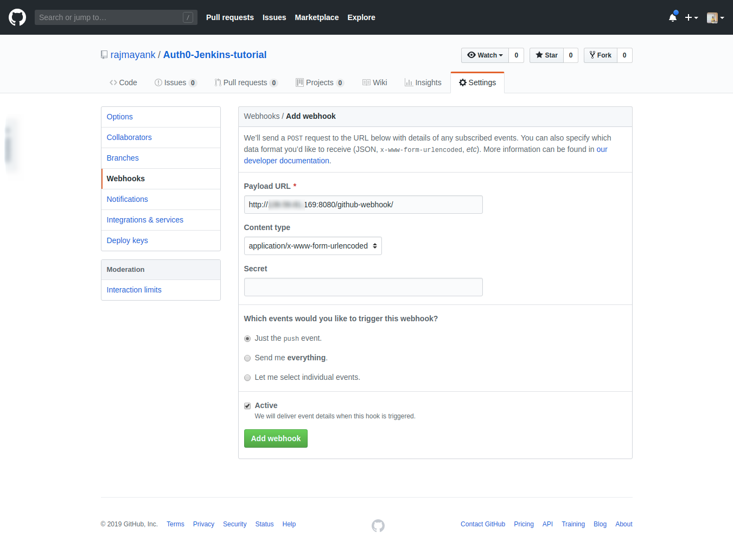Image resolution: width=733 pixels, height=560 pixels.
Task: Open Issues in top navigation bar
Action: (274, 17)
